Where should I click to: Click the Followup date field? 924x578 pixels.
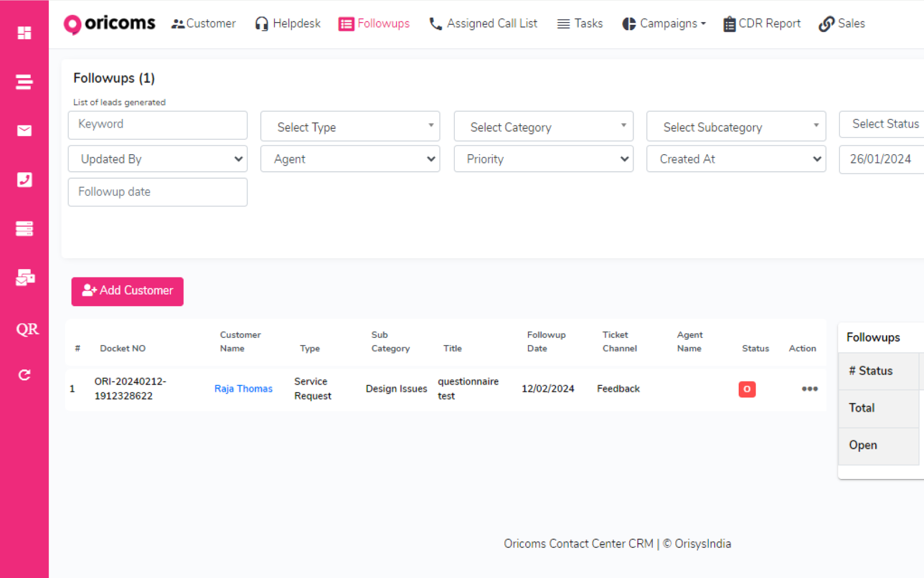157,192
